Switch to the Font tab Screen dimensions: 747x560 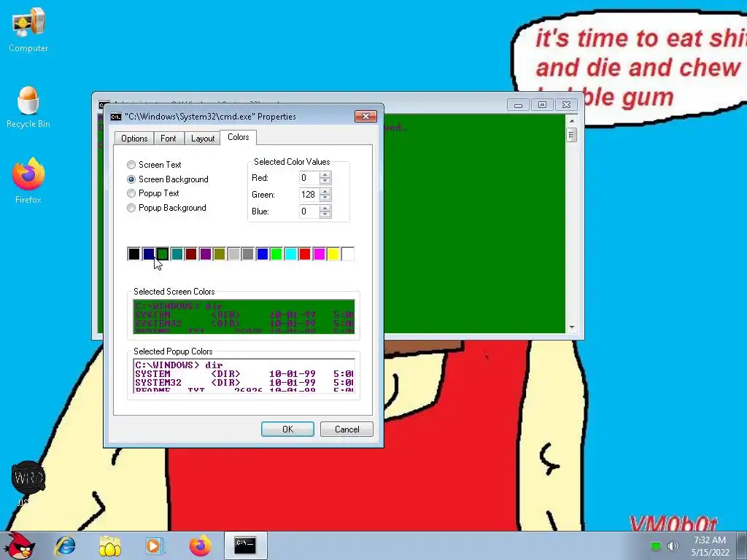169,139
